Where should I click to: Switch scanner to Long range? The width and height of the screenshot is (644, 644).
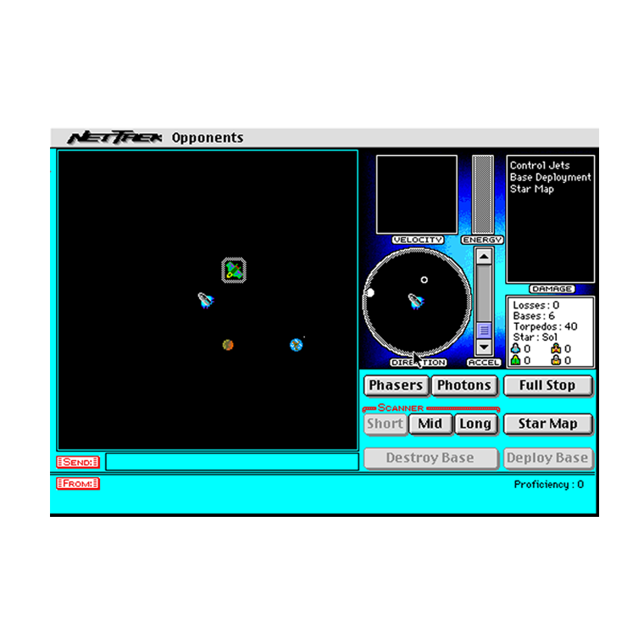click(475, 424)
